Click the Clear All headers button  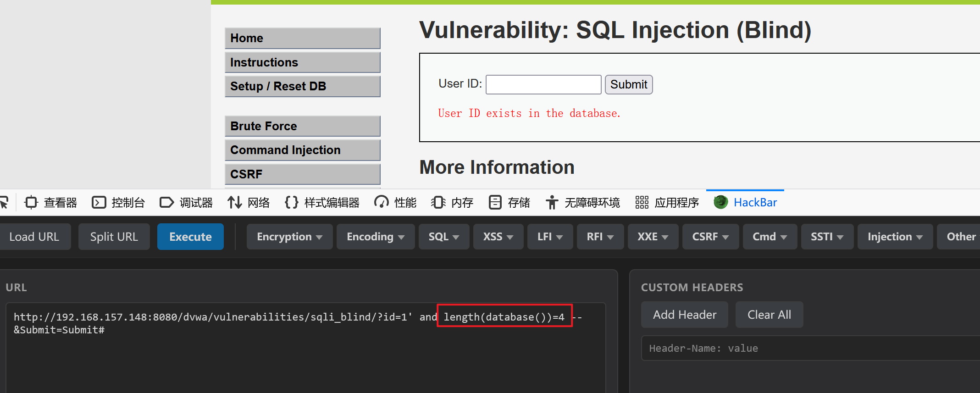(769, 315)
